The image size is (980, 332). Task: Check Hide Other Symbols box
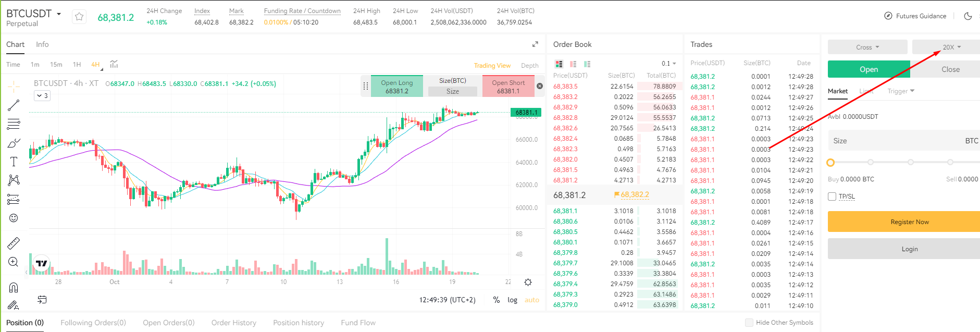tap(749, 323)
